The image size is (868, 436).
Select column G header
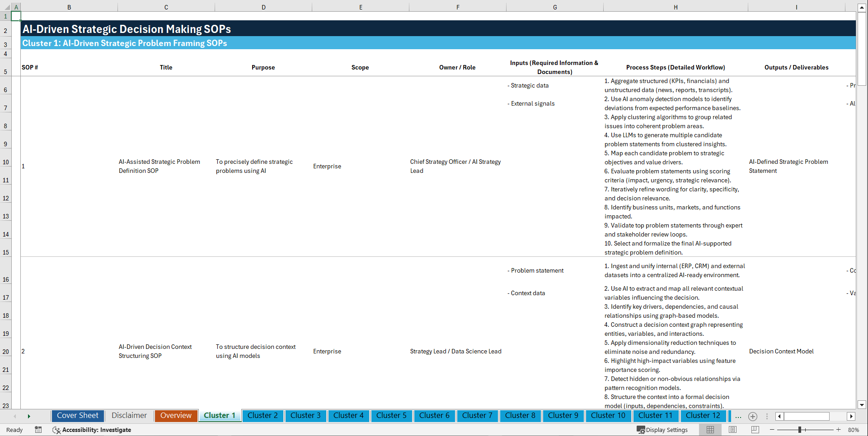point(554,7)
